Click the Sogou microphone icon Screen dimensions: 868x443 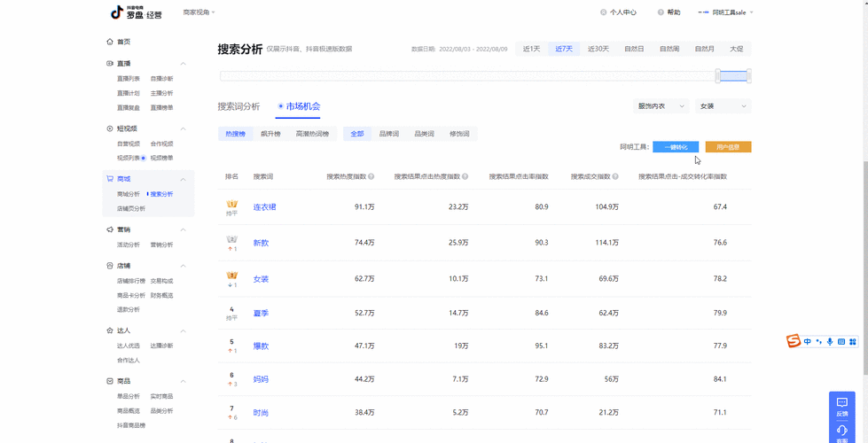pos(830,342)
